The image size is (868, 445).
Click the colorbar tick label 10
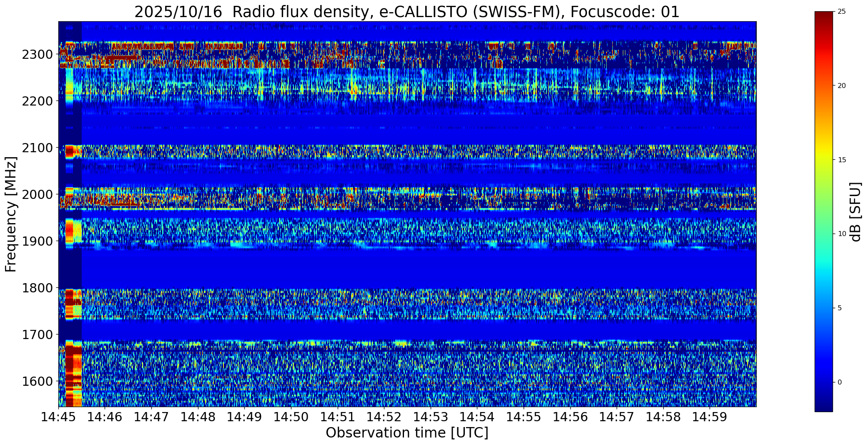point(842,234)
